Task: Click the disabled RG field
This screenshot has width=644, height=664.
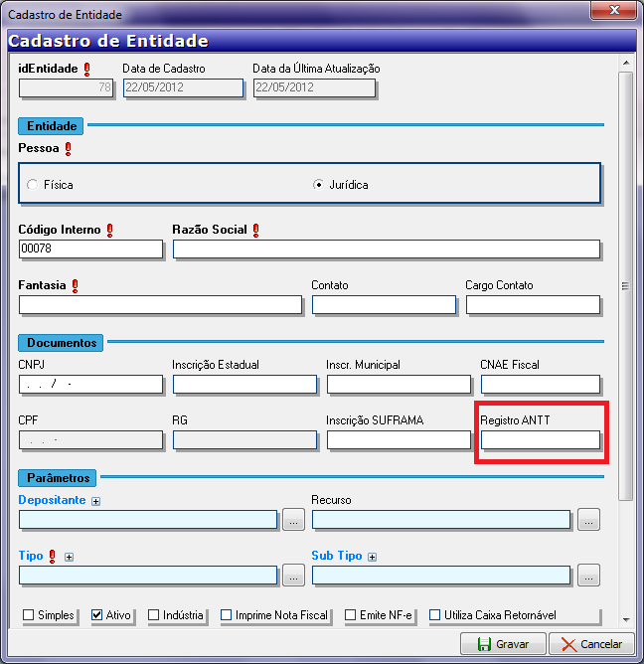Action: tap(244, 440)
